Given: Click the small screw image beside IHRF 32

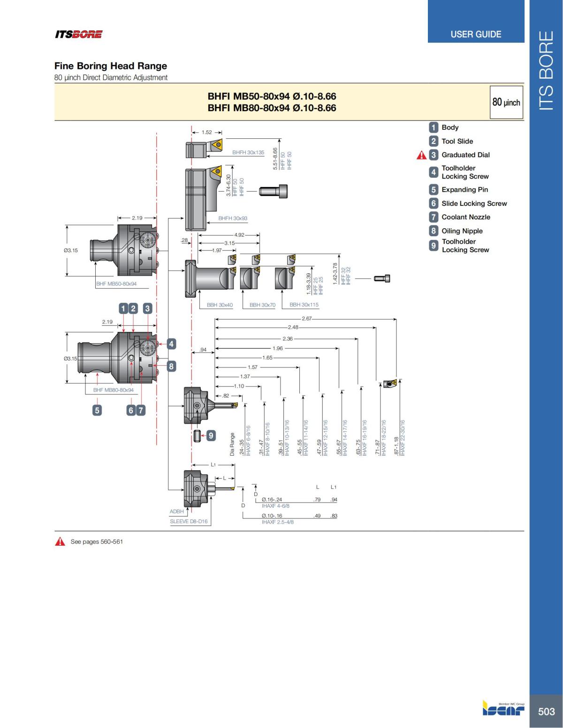Looking at the screenshot, I should point(382,278).
